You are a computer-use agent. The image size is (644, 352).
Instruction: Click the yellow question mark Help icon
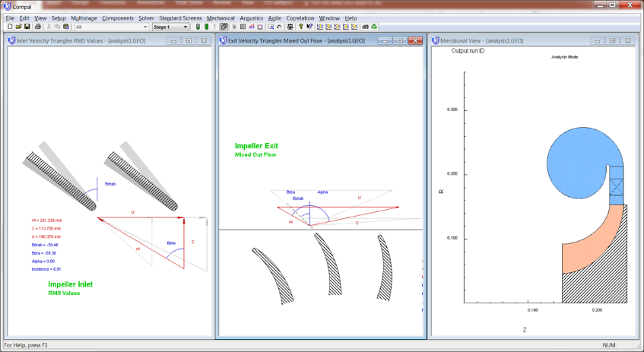click(x=300, y=27)
